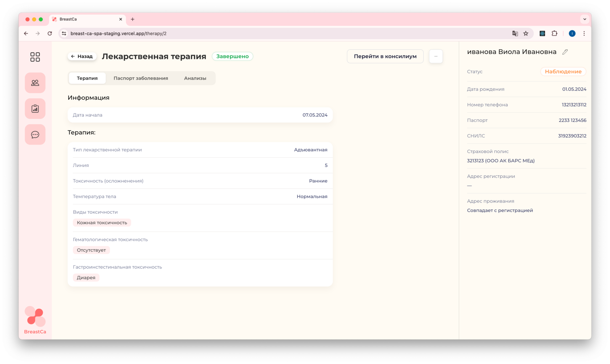Image resolution: width=610 pixels, height=364 pixels.
Task: Switch to the Паспорт заболевания tab
Action: pos(141,78)
